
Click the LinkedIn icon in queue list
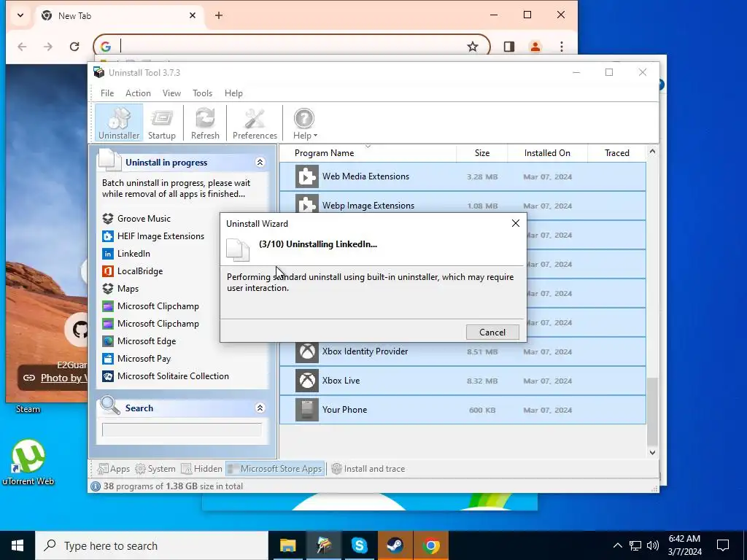coord(108,254)
